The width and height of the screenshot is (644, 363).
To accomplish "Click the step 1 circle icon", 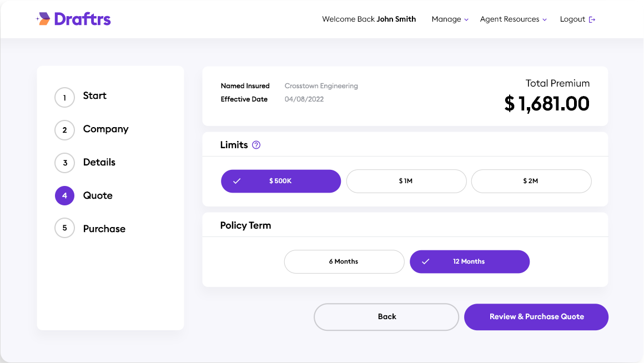I will 64,98.
